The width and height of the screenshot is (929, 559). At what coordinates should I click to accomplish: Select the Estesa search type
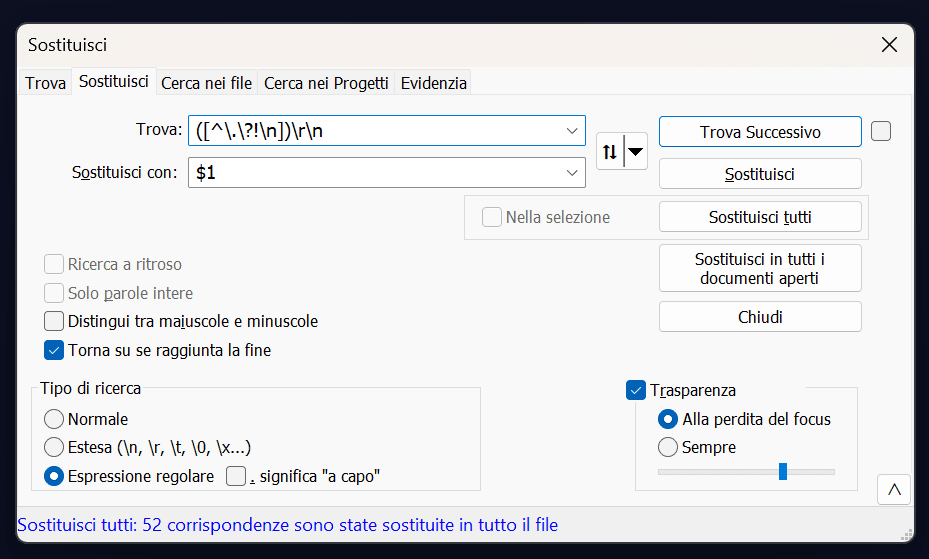click(54, 447)
